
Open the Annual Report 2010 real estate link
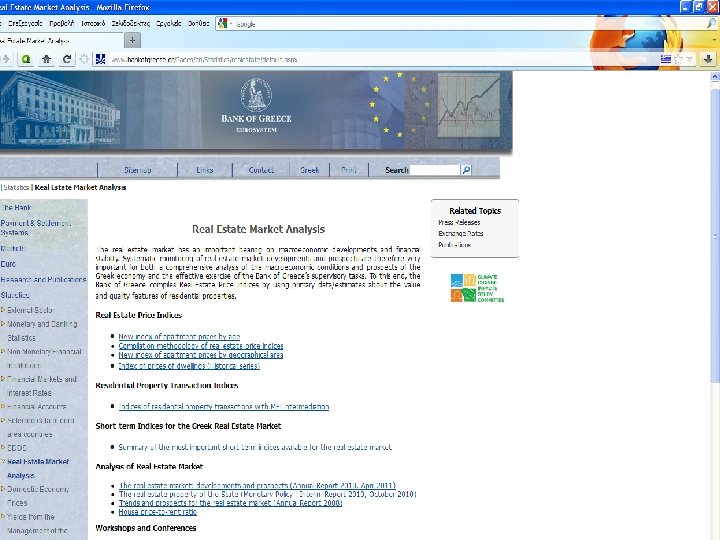[x=257, y=485]
